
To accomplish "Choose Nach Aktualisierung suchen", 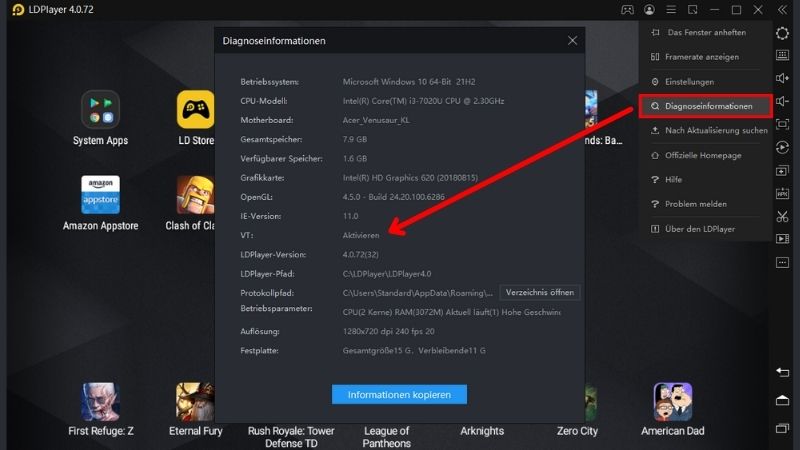I will click(705, 131).
